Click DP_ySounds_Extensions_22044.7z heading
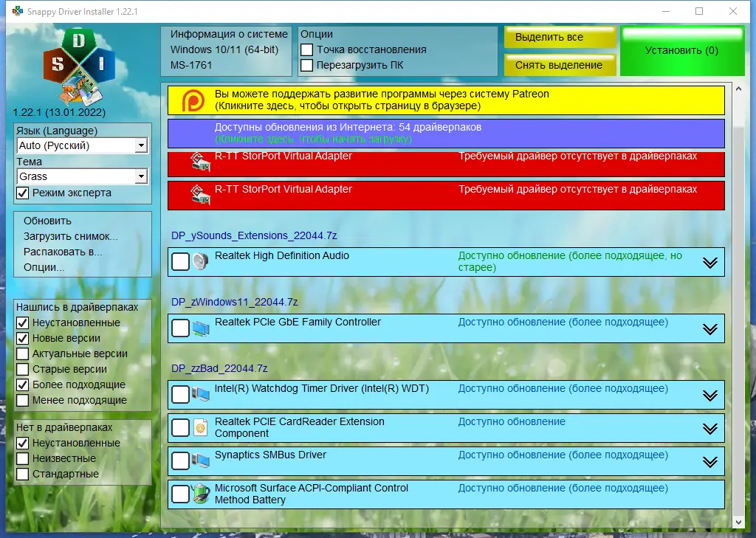Image resolution: width=756 pixels, height=538 pixels. [x=254, y=235]
